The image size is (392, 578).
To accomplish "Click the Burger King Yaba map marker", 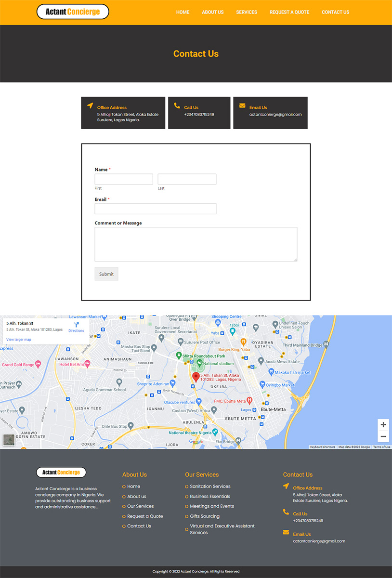I will coord(243,342).
